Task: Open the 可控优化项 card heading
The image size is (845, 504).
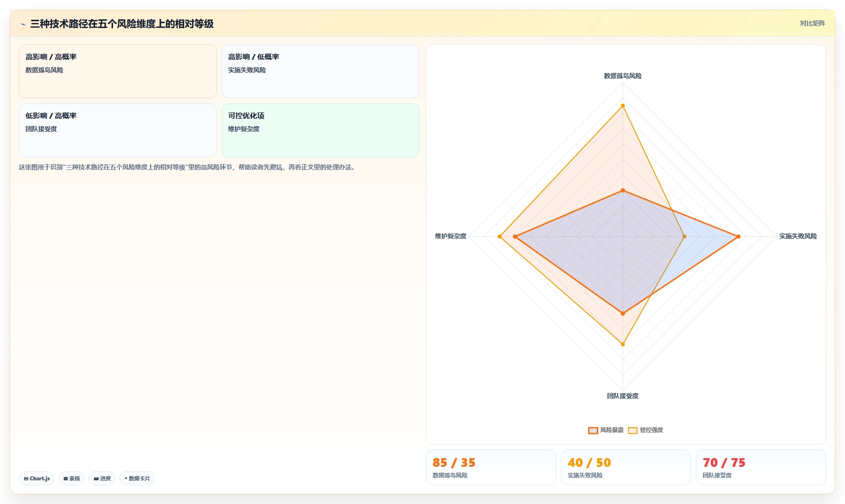Action: pos(246,116)
